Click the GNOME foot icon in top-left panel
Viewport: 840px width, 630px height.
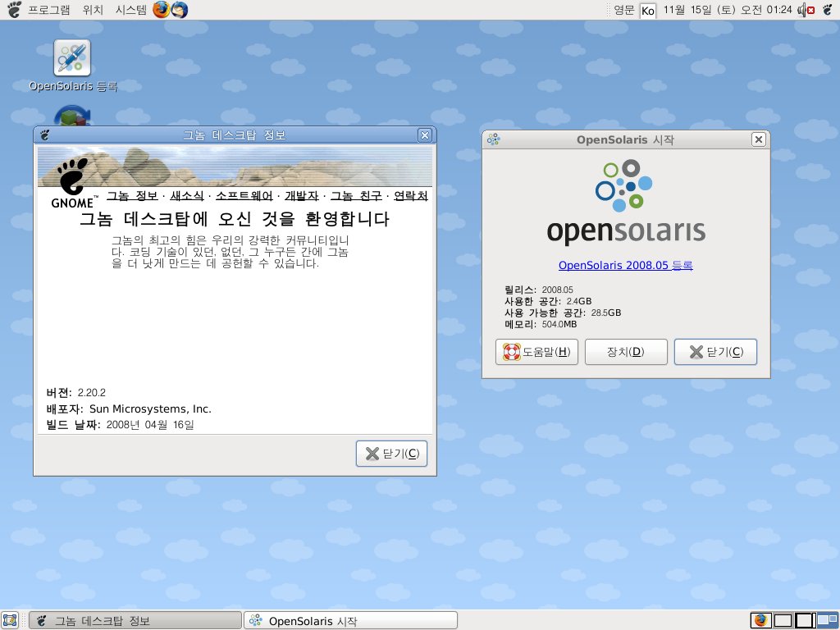click(x=15, y=10)
